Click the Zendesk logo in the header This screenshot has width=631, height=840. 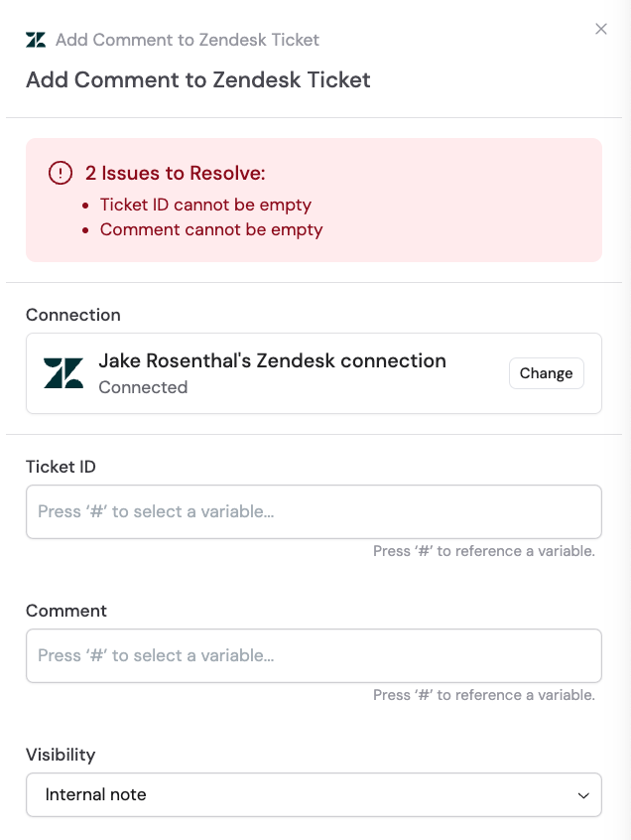click(x=38, y=39)
